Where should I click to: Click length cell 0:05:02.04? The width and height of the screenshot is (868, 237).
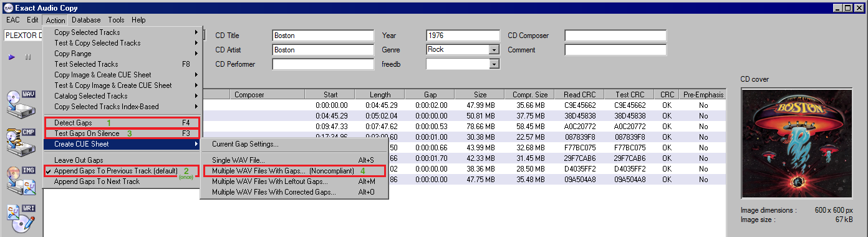(380, 116)
